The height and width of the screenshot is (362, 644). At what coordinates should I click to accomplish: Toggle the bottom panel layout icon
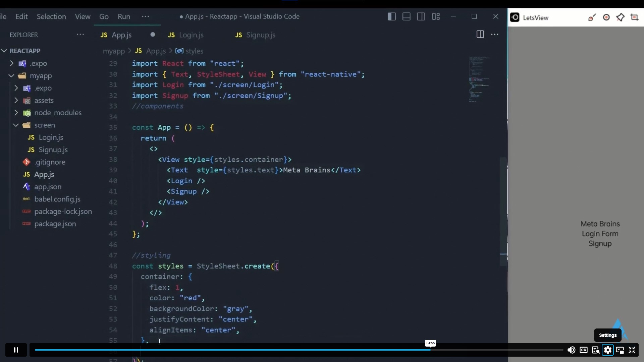(x=406, y=16)
